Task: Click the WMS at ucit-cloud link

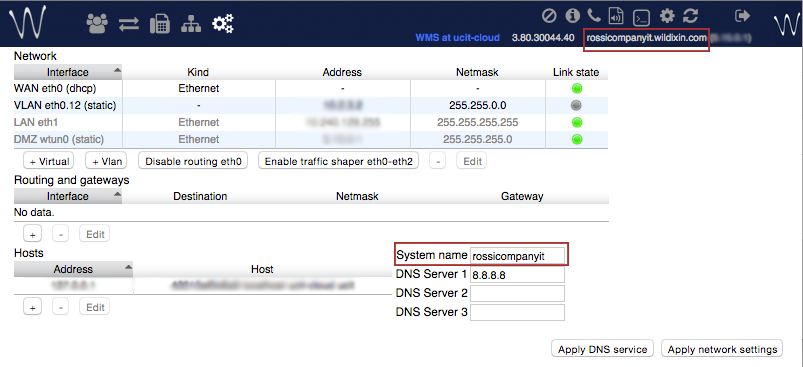Action: pyautogui.click(x=457, y=38)
